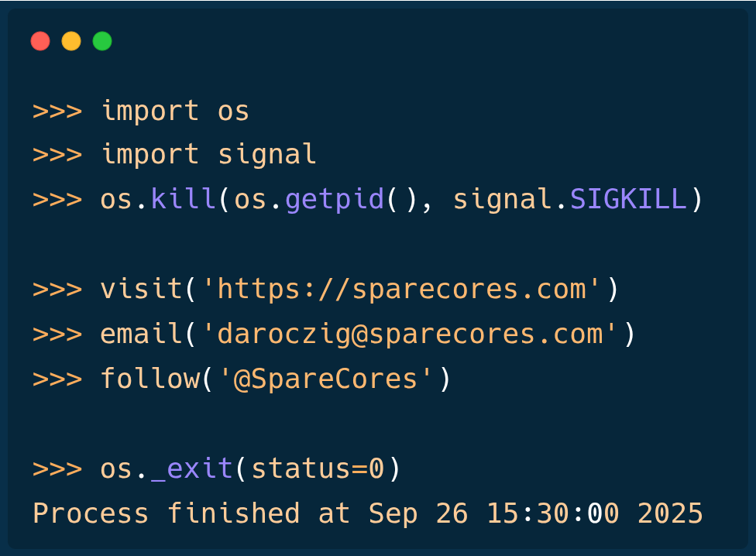This screenshot has width=756, height=556.
Task: Click the green maximize window dot
Action: tap(102, 41)
